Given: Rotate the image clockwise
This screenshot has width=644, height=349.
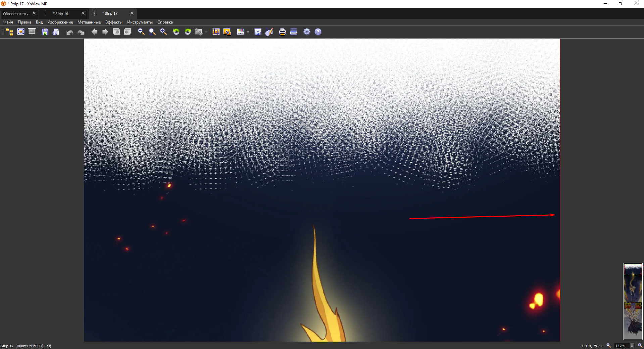Looking at the screenshot, I should coord(188,32).
